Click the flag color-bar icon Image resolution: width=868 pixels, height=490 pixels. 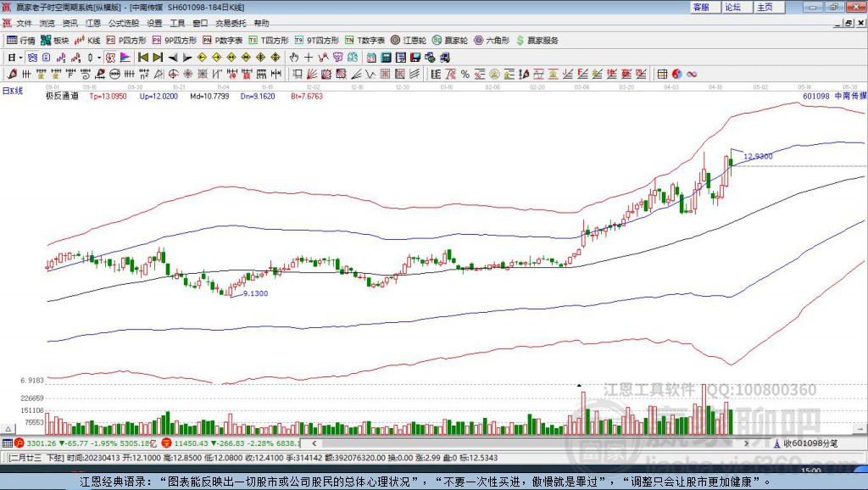click(125, 58)
